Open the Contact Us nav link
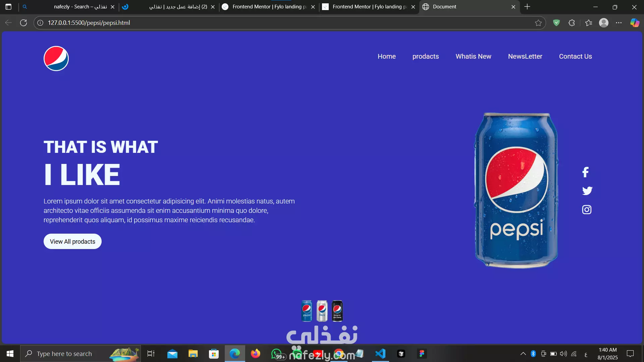The width and height of the screenshot is (644, 362). [x=576, y=56]
